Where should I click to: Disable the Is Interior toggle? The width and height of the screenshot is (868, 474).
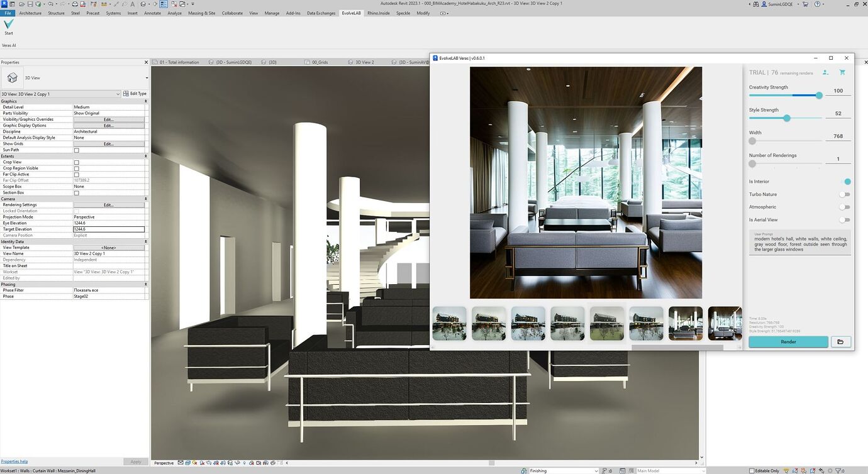847,181
